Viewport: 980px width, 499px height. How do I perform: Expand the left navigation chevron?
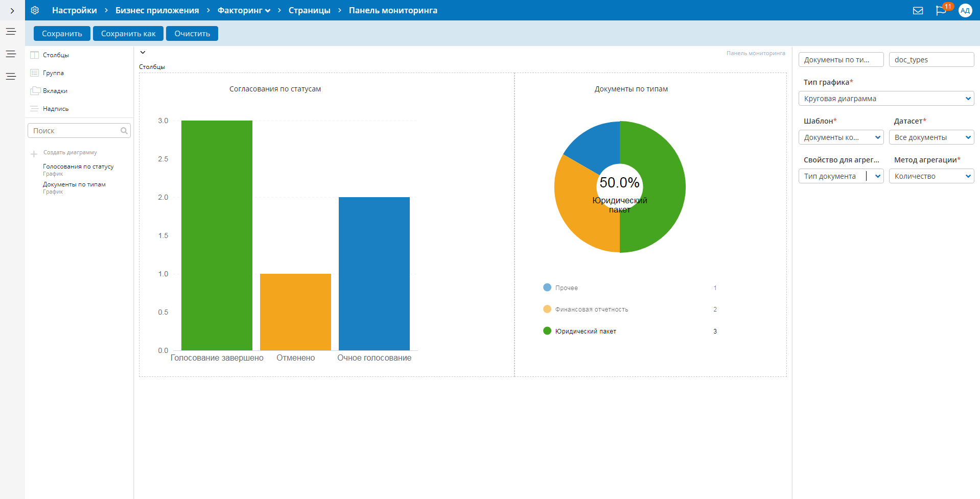[x=12, y=10]
